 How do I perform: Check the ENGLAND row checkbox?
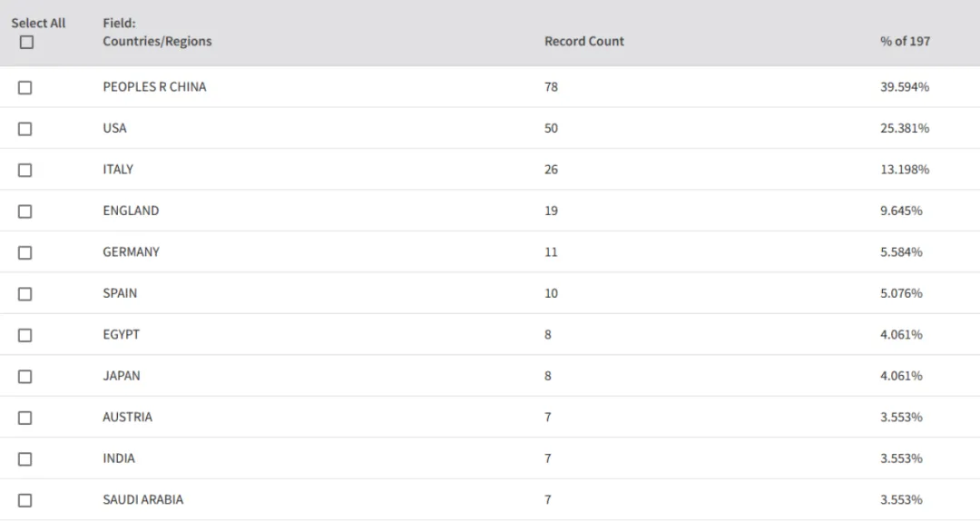click(25, 212)
